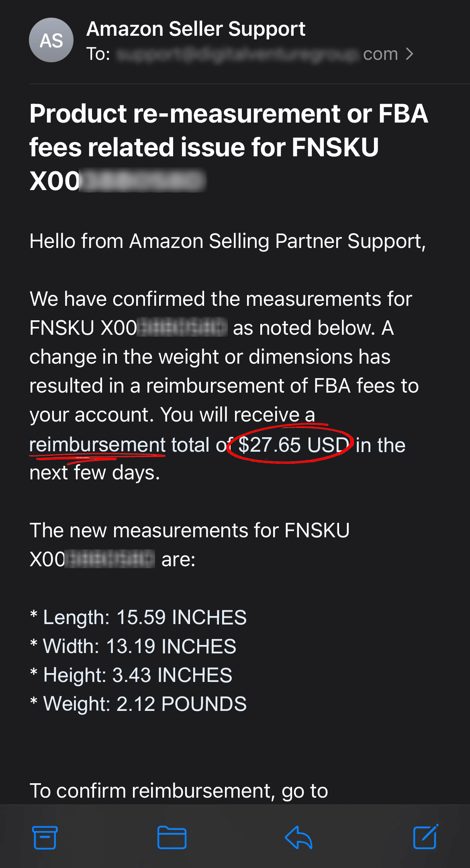This screenshot has height=868, width=470.
Task: Tap the circled $27.65 USD amount
Action: pyautogui.click(x=293, y=445)
